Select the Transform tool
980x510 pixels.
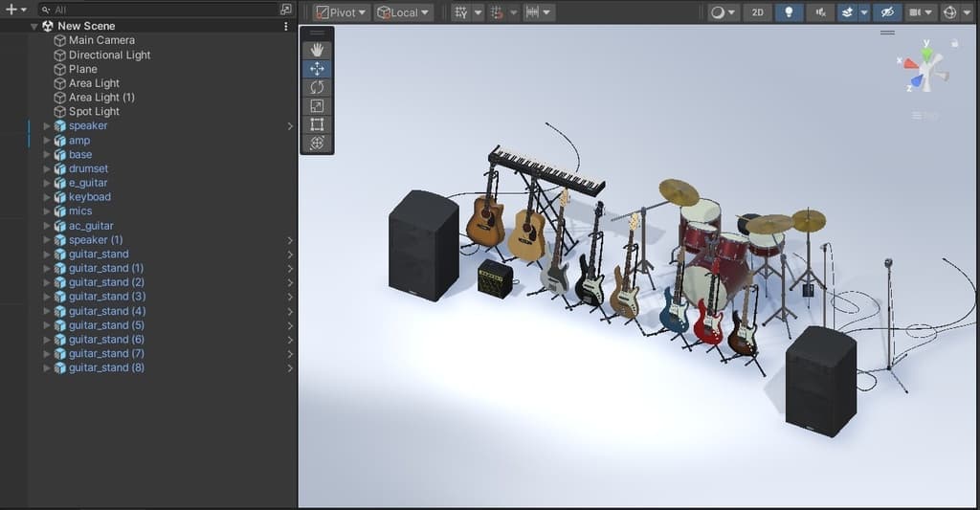click(317, 143)
